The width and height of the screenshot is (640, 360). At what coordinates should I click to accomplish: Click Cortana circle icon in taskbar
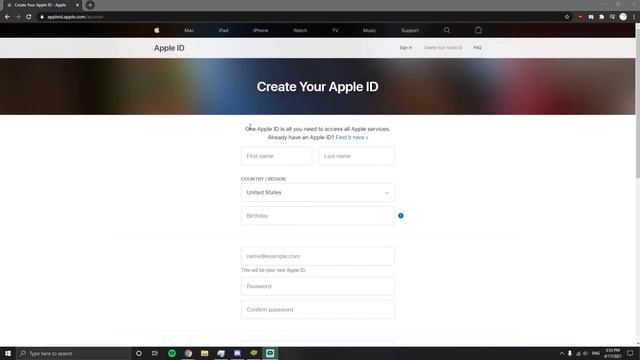click(139, 353)
